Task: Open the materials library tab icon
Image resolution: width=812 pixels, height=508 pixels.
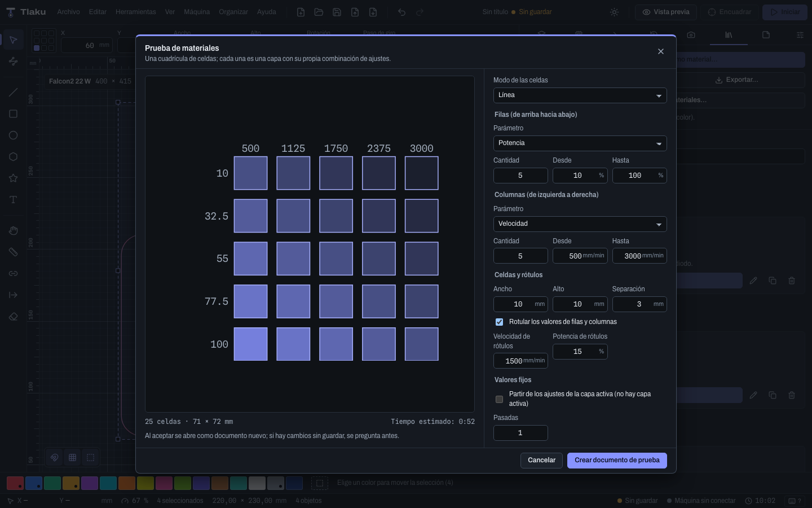Action: [x=729, y=35]
